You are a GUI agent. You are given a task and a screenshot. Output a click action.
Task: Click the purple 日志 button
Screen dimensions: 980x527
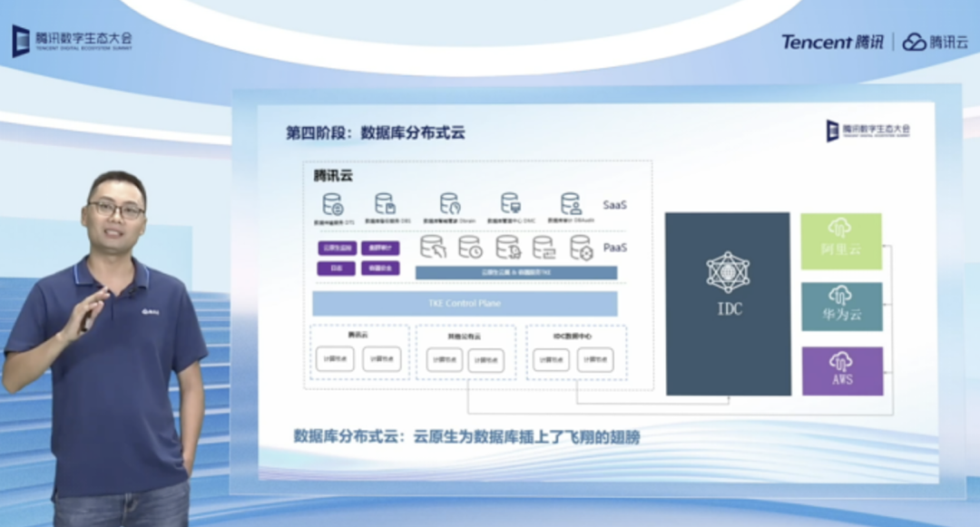(x=337, y=268)
